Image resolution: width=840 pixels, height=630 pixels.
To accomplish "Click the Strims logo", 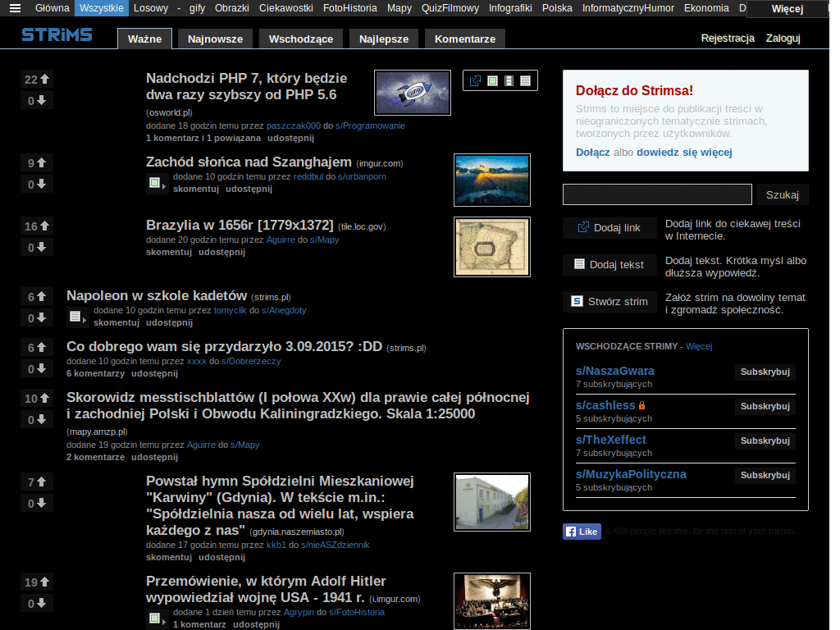I will pyautogui.click(x=57, y=35).
